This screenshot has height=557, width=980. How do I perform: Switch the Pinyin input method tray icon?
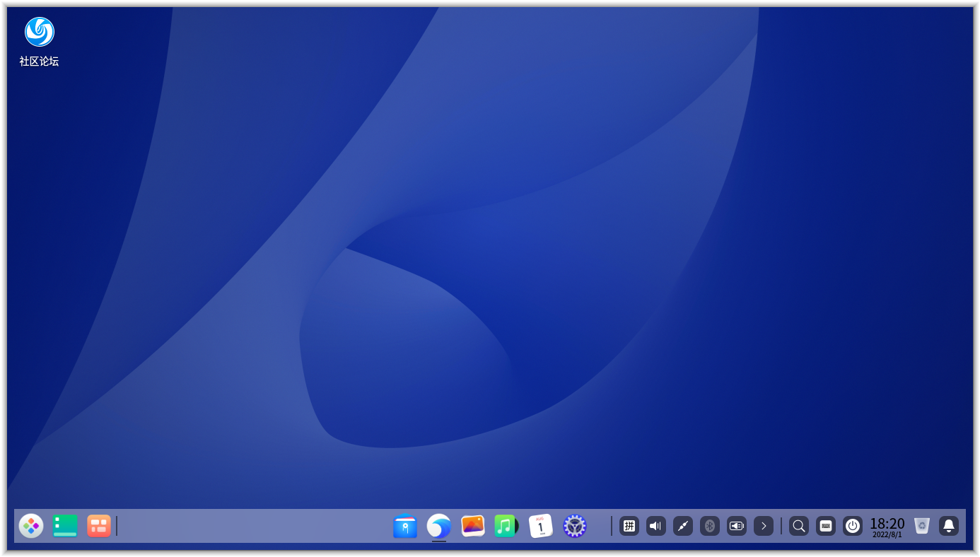629,526
